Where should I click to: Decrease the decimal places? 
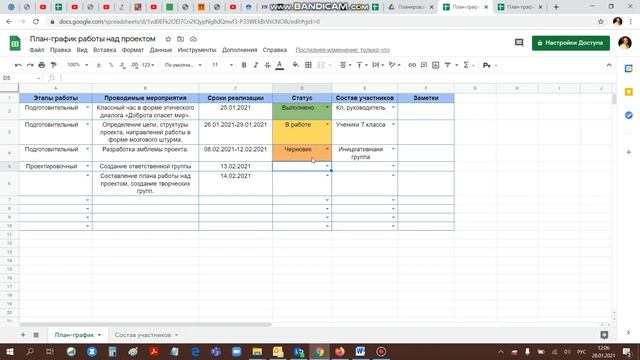click(122, 65)
